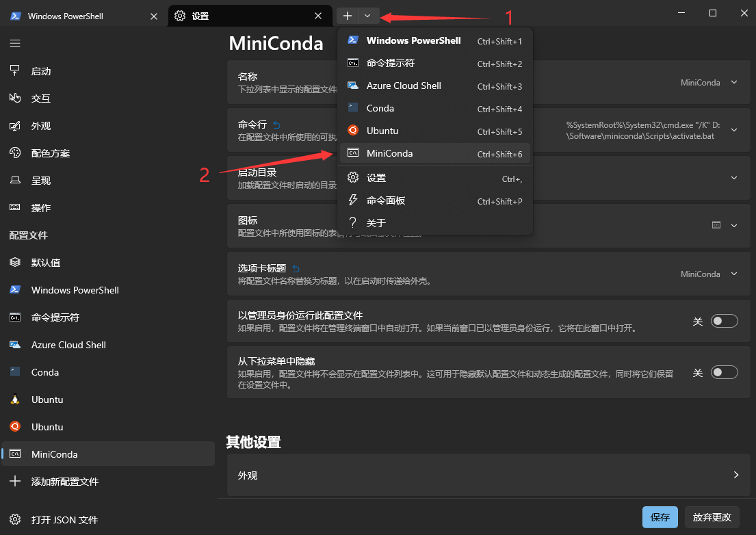This screenshot has height=535, width=756.
Task: Open the hamburger navigation menu icon
Action: (15, 43)
